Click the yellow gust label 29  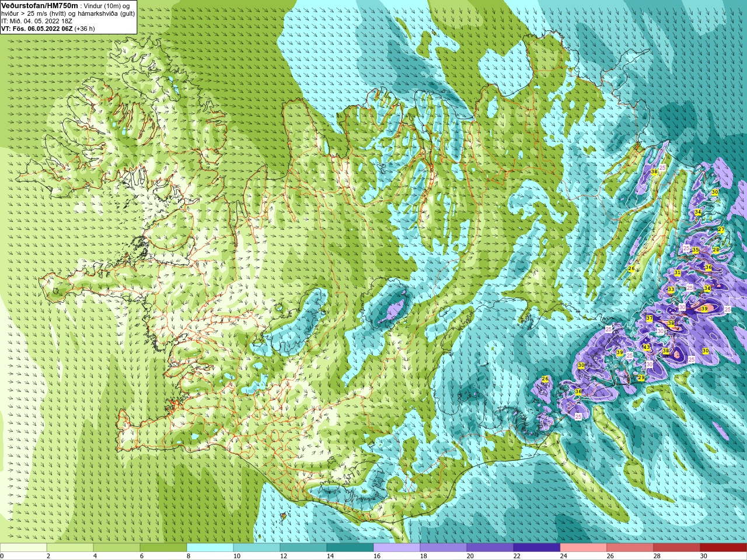(x=641, y=378)
